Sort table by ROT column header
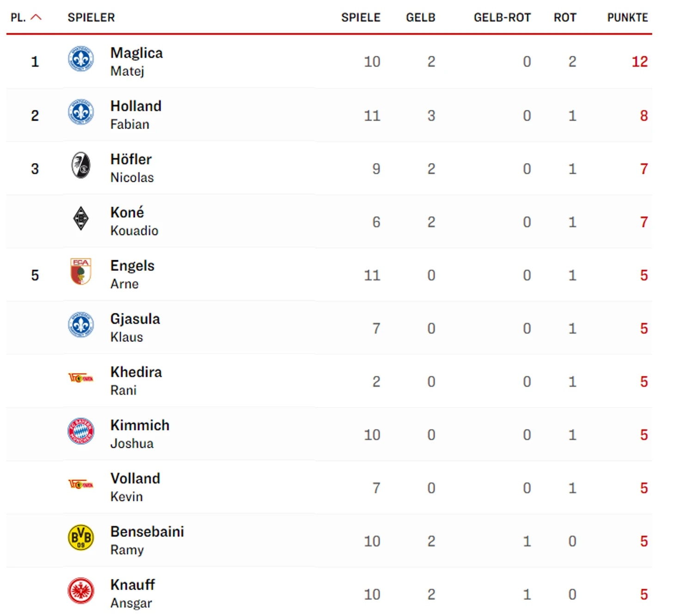The width and height of the screenshot is (675, 616). [x=565, y=18]
